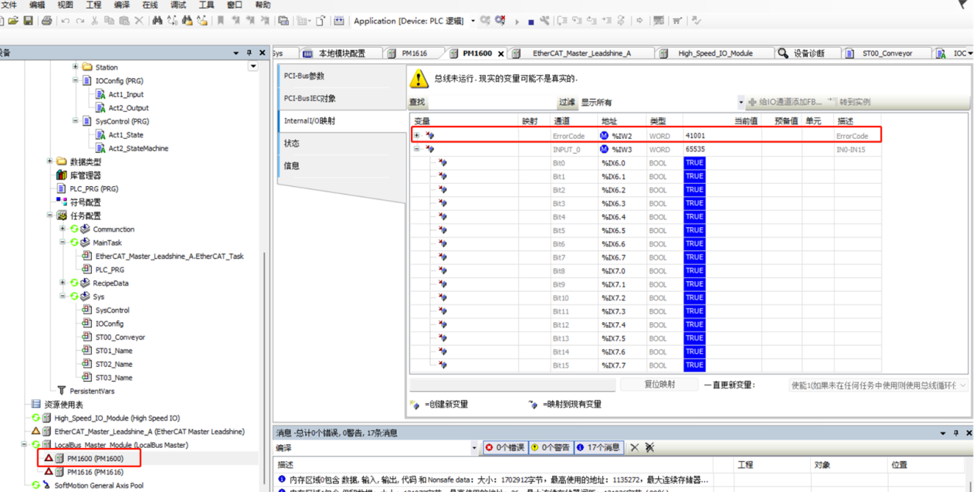Click the Save project toolbar icon
The image size is (980, 492).
pyautogui.click(x=28, y=21)
